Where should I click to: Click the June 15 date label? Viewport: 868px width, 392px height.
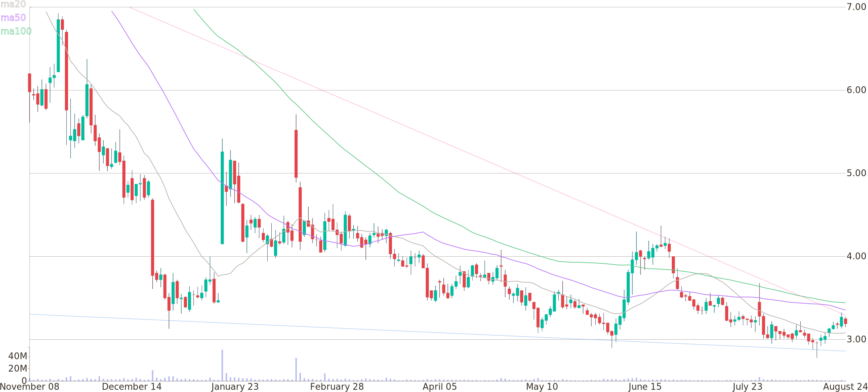pos(645,386)
